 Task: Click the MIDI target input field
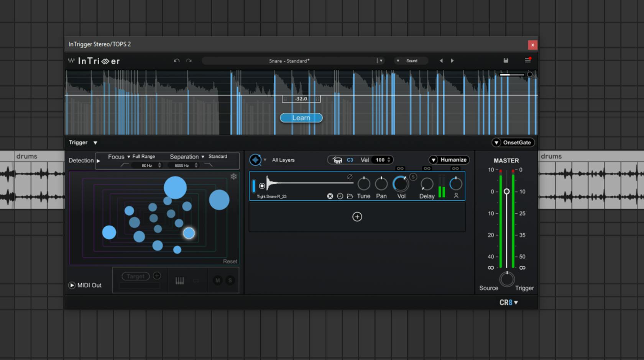pyautogui.click(x=140, y=286)
